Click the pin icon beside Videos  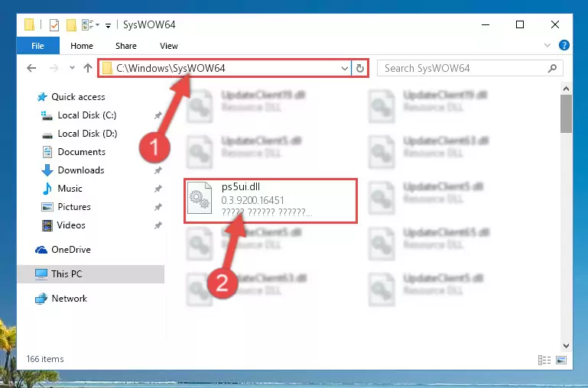click(158, 225)
